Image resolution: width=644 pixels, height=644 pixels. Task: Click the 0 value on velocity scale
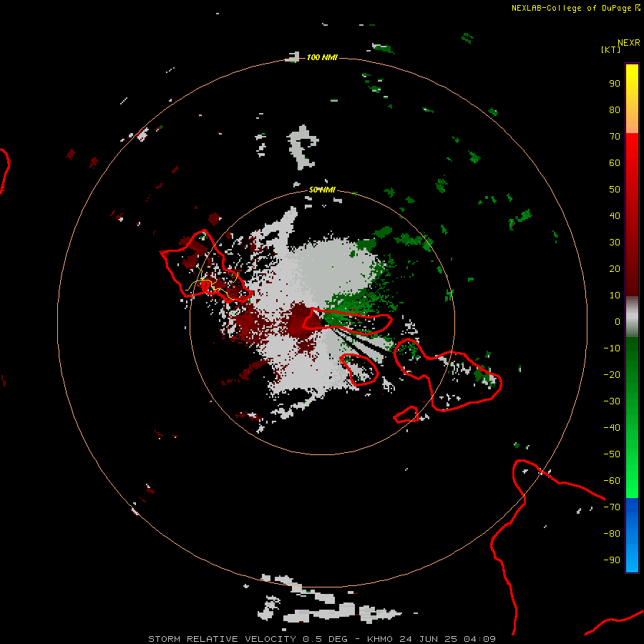(x=618, y=322)
